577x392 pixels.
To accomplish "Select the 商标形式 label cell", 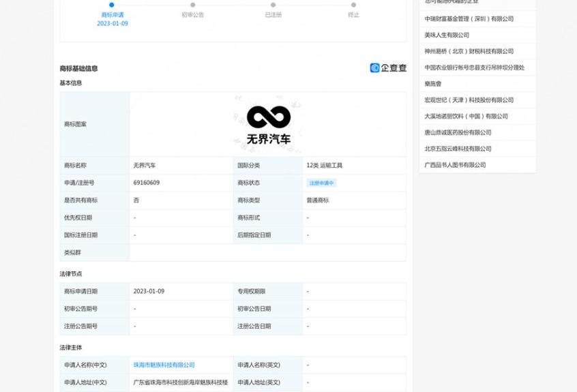I will tap(268, 217).
